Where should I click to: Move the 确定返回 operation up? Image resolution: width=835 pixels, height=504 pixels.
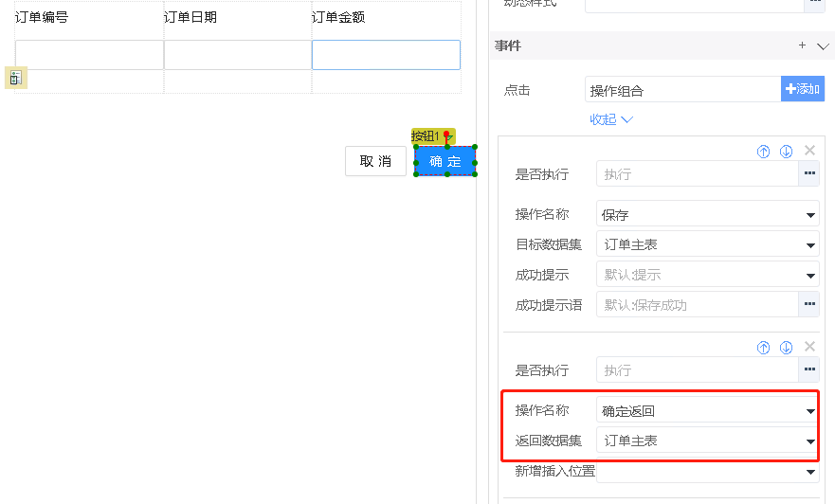click(764, 348)
